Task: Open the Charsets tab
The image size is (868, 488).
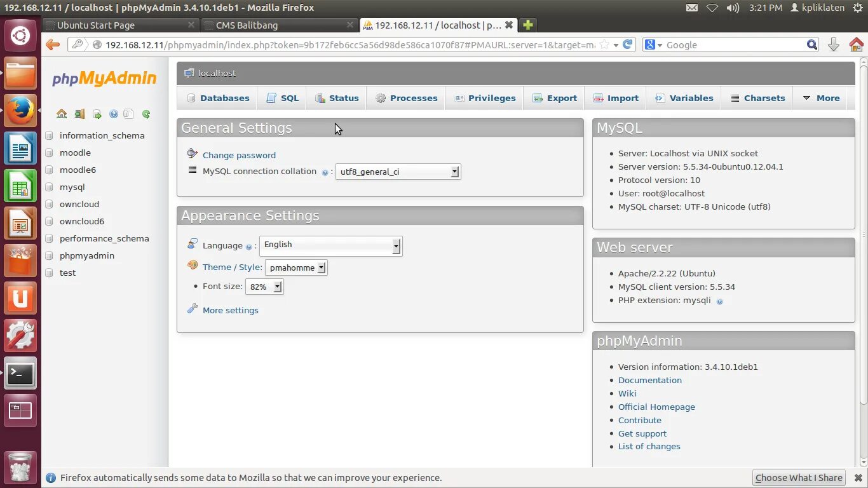Action: (x=757, y=98)
